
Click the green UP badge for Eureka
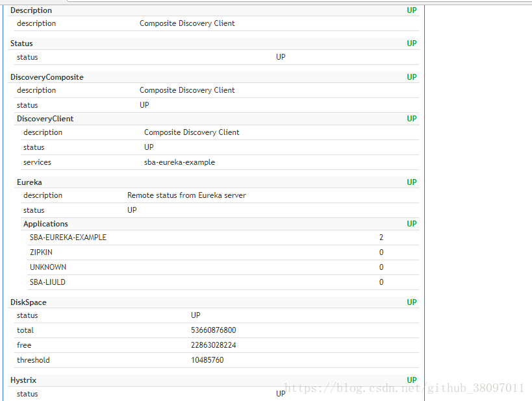(412, 182)
